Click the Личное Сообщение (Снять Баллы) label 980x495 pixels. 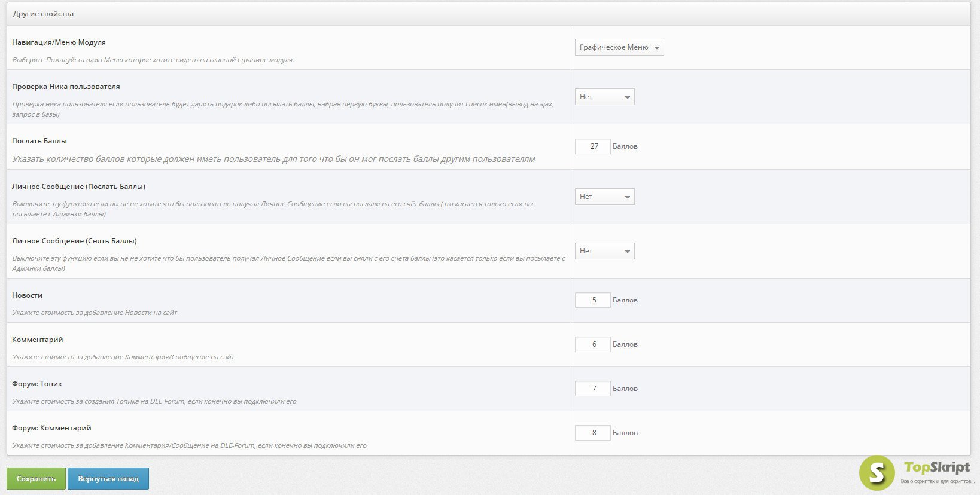pyautogui.click(x=74, y=241)
